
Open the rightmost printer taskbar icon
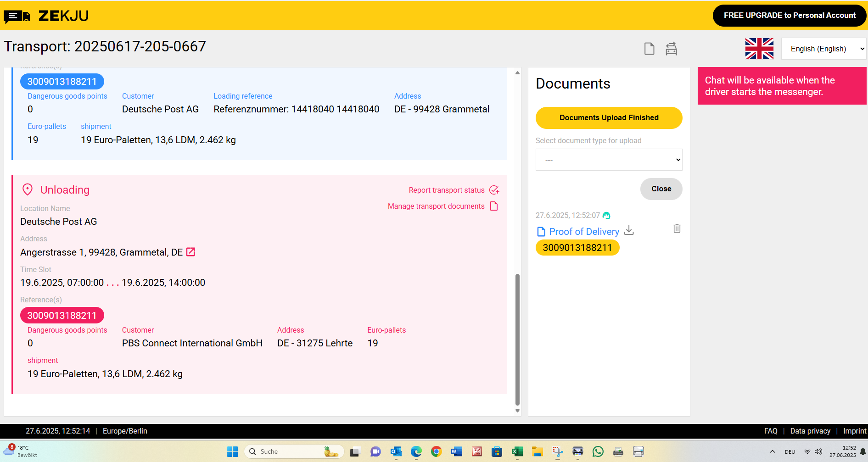(638, 452)
